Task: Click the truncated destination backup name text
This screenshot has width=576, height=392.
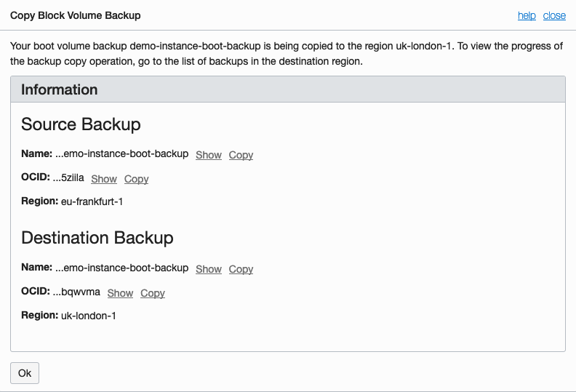Action: pyautogui.click(x=121, y=268)
